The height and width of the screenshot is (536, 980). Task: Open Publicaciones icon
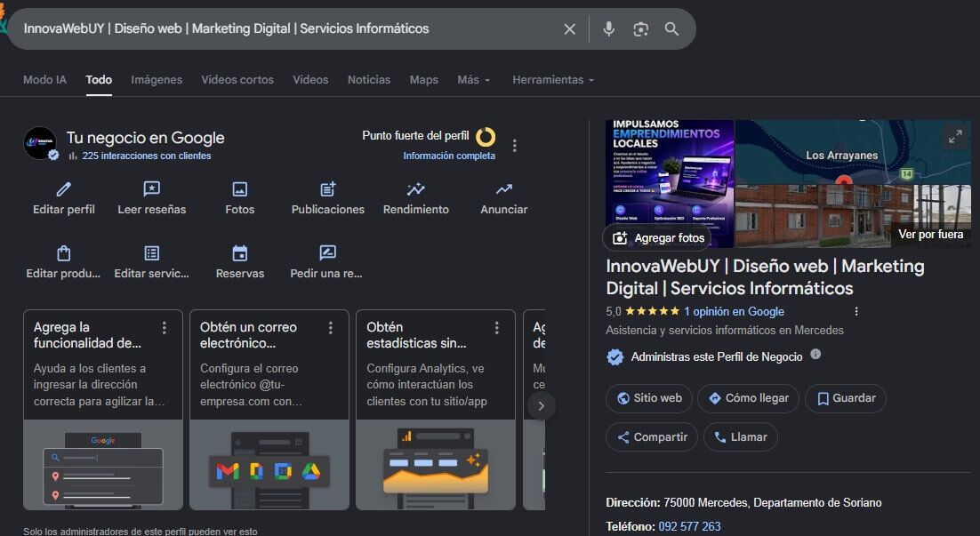(328, 188)
